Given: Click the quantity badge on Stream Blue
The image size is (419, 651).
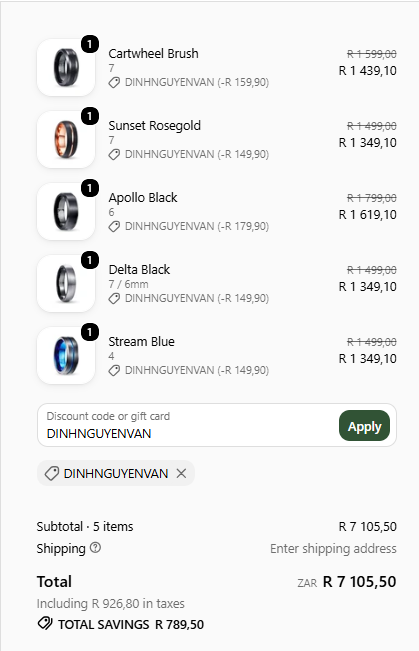Looking at the screenshot, I should click(90, 332).
